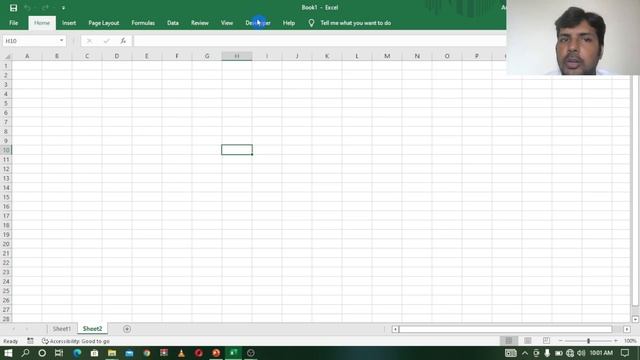Open the Windows Start menu
The image size is (640, 360).
[x=8, y=353]
